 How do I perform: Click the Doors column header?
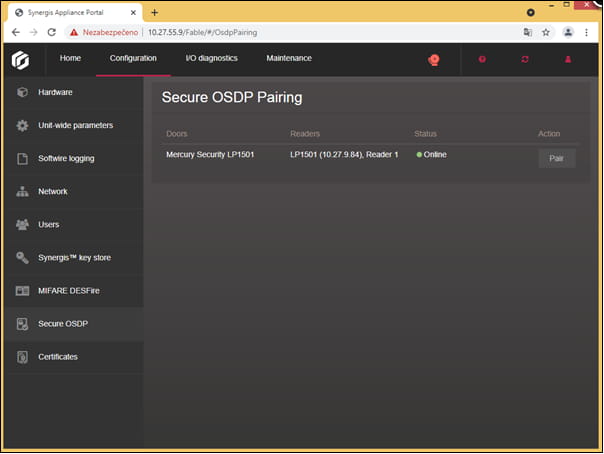176,134
